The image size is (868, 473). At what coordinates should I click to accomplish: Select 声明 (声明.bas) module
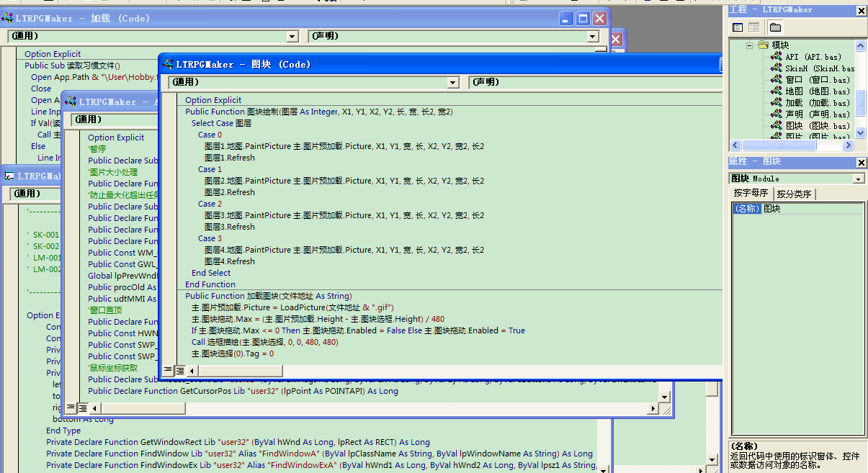click(817, 114)
